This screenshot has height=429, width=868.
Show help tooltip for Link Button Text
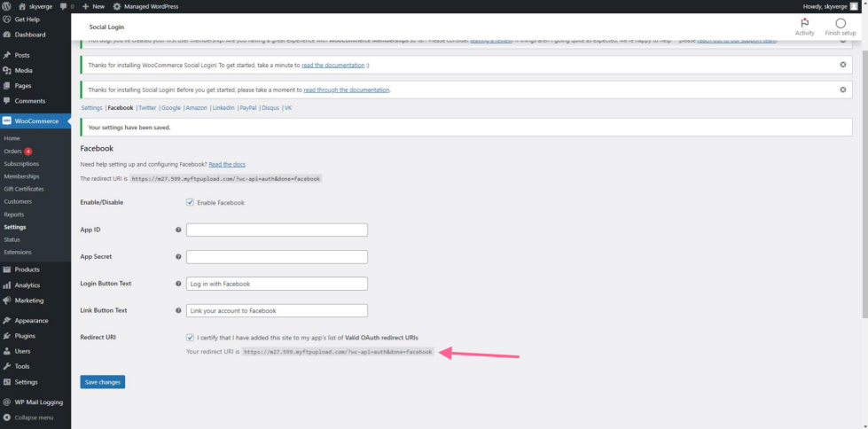pyautogui.click(x=178, y=310)
